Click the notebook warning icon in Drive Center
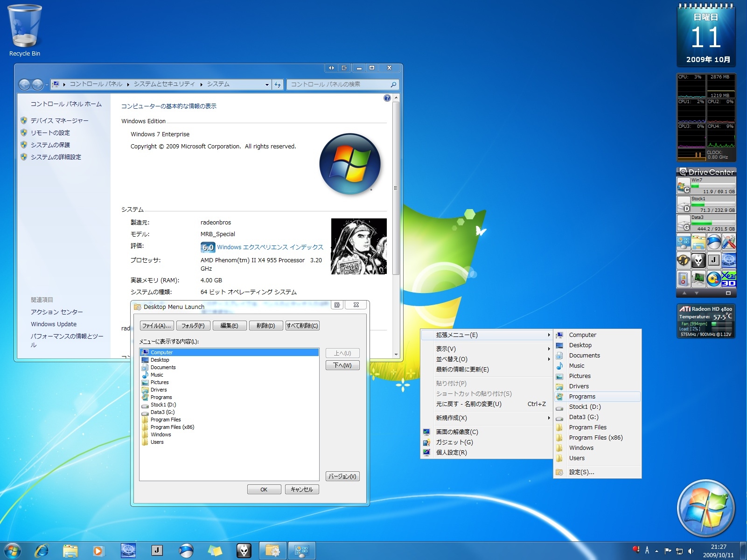The width and height of the screenshot is (747, 560). (684, 279)
